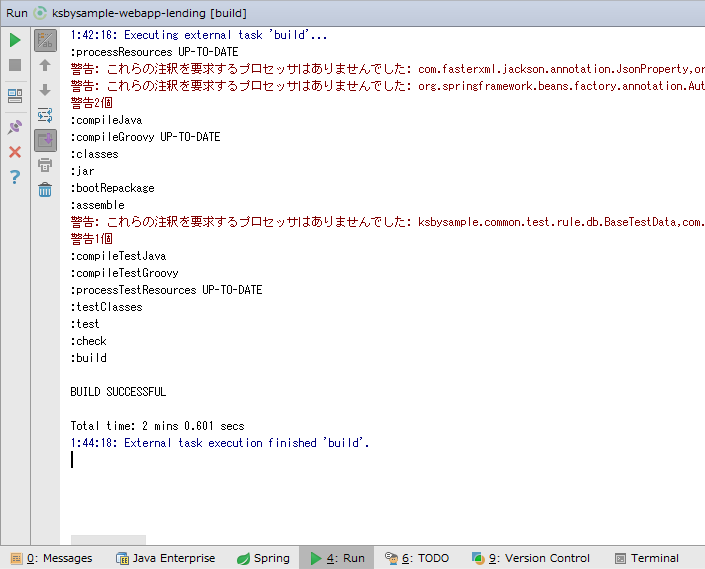The width and height of the screenshot is (705, 569).
Task: Click the ':processResources UP-TO-DATE' line
Action: (x=154, y=52)
